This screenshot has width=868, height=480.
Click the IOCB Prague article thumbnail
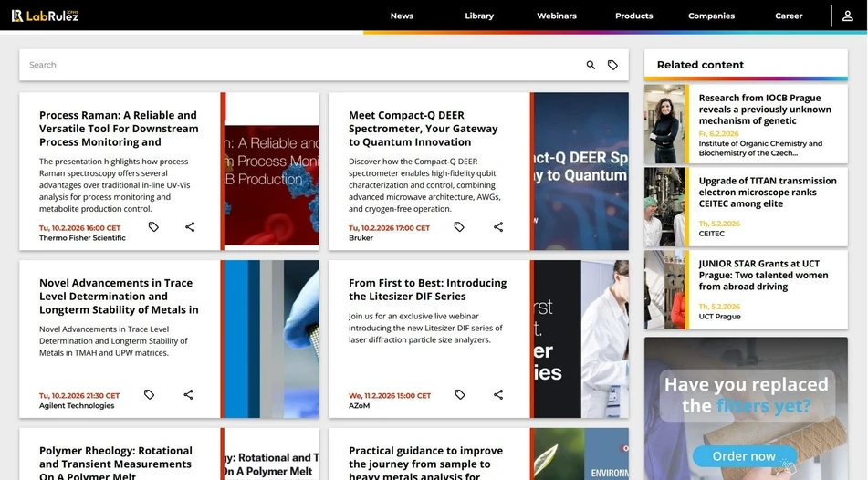pyautogui.click(x=664, y=124)
